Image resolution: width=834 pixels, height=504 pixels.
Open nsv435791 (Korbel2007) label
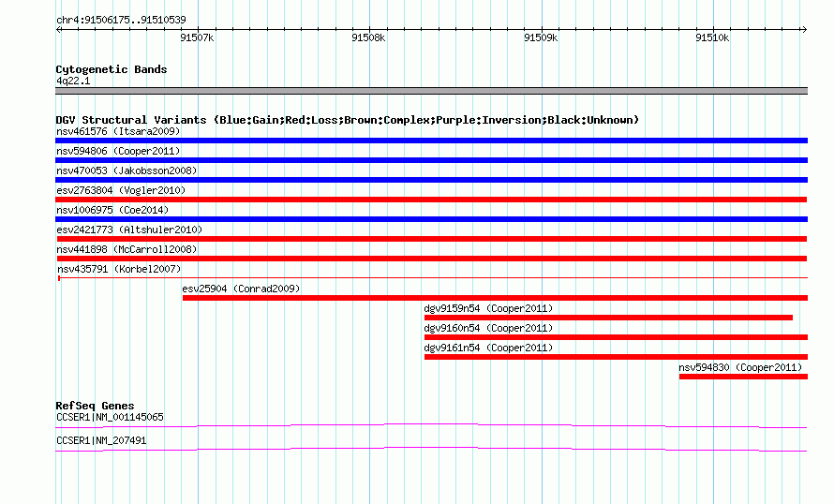119,269
